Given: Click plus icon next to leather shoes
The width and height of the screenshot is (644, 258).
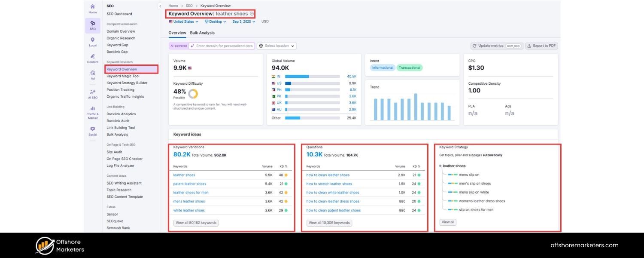Looking at the screenshot, I should click(252, 14).
